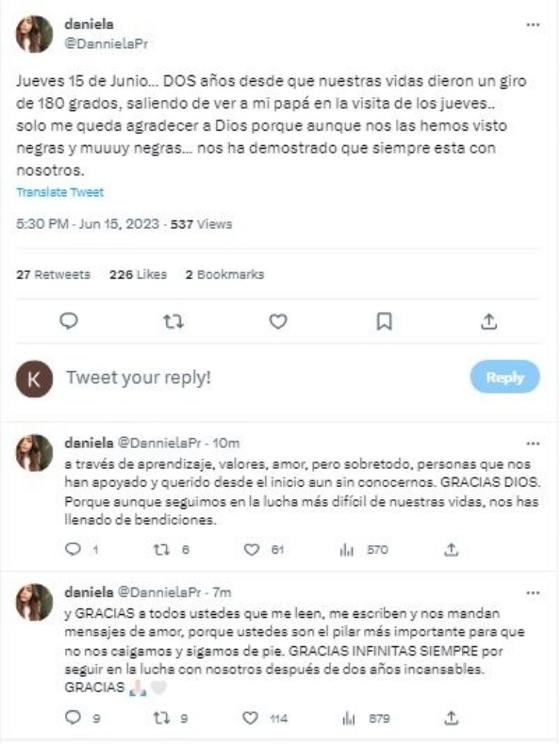Share the 7m reply tweet
Screen dimensions: 560x744
452,718
